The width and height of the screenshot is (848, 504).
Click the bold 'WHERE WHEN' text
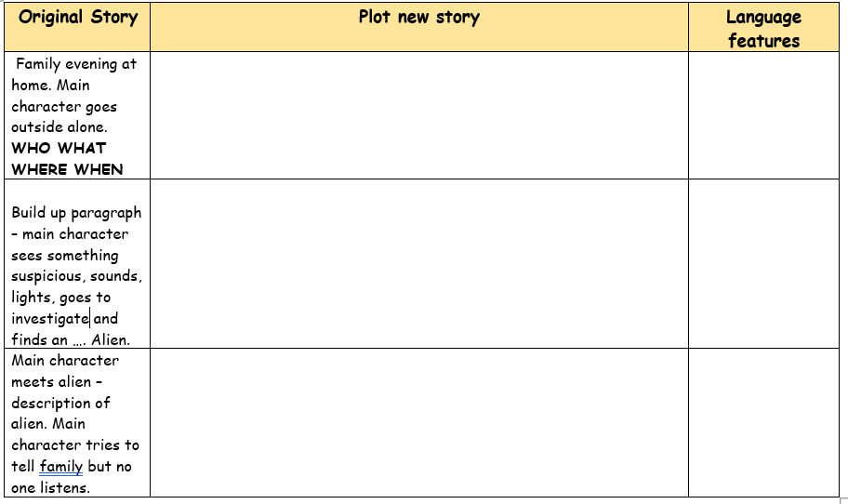pos(67,170)
